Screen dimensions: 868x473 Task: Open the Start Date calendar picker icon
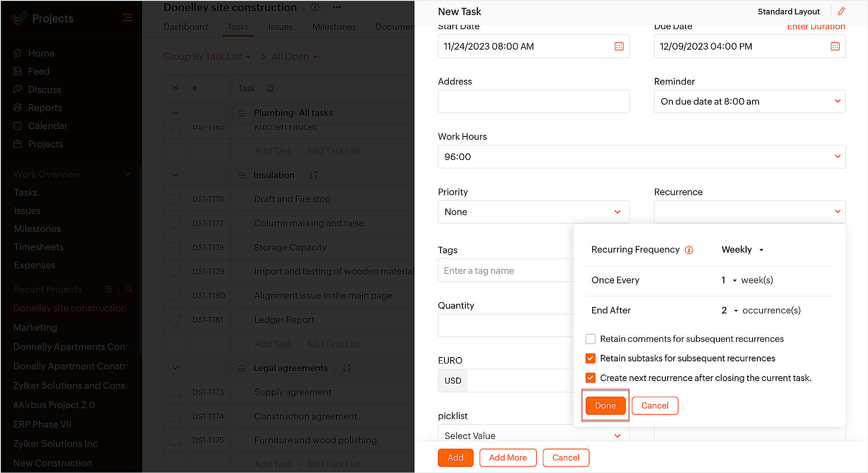(619, 46)
